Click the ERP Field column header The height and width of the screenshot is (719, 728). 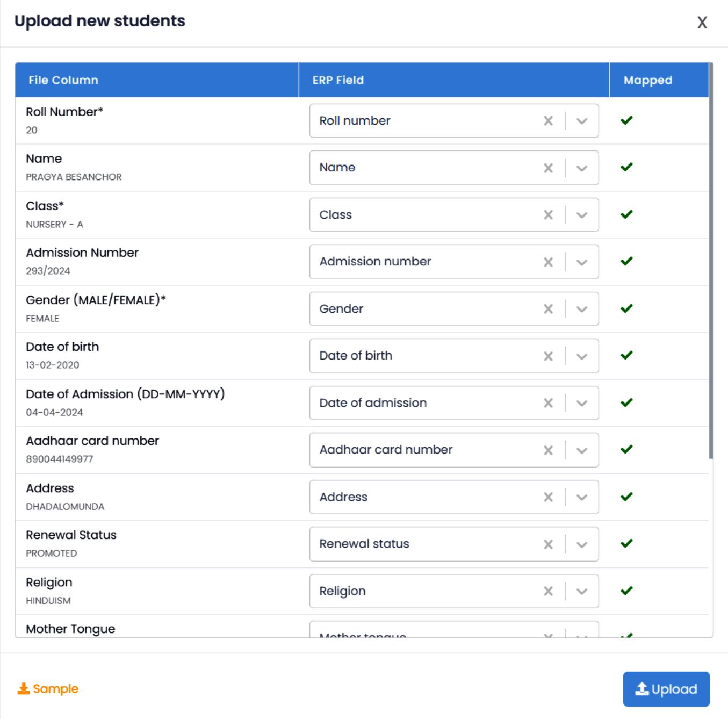coord(338,80)
